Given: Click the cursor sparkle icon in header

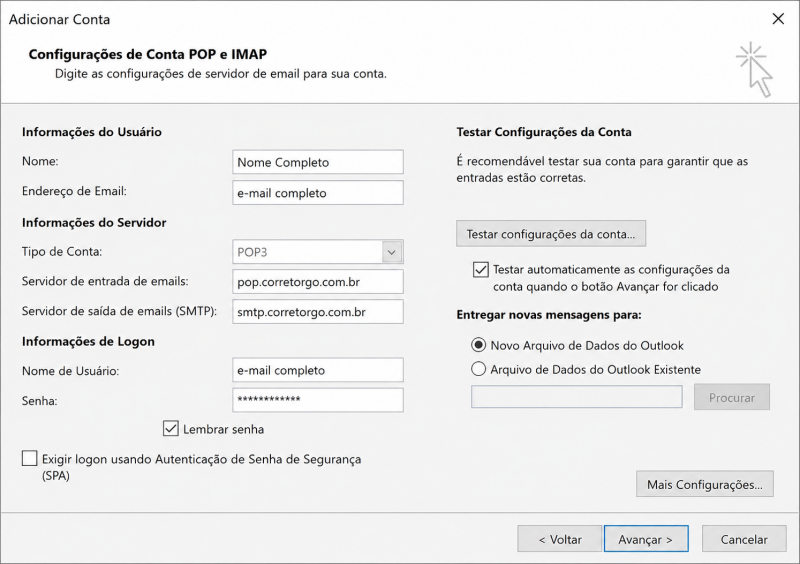Looking at the screenshot, I should point(755,70).
